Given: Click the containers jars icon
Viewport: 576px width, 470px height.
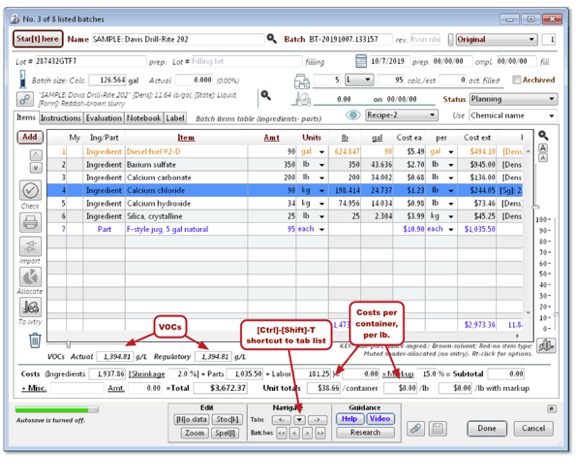Looking at the screenshot, I should [302, 81].
